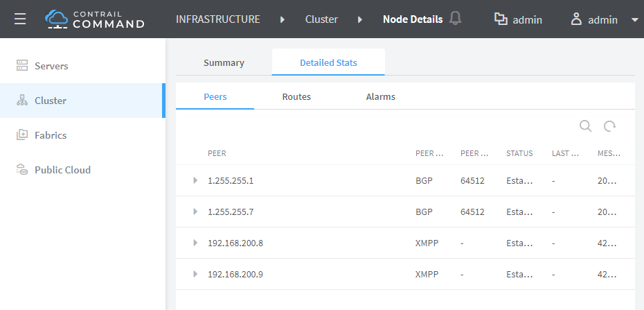Open Public Cloud in the sidebar

tap(62, 170)
